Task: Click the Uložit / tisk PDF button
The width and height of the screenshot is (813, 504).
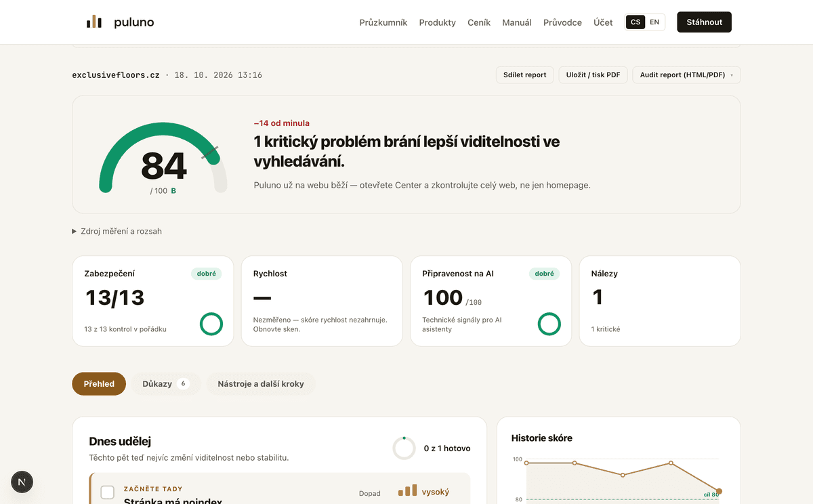Action: 593,75
